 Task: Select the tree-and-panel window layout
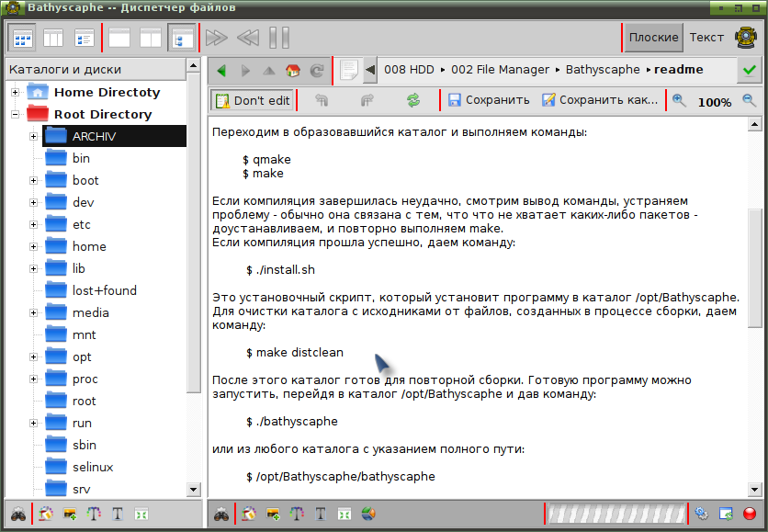182,38
